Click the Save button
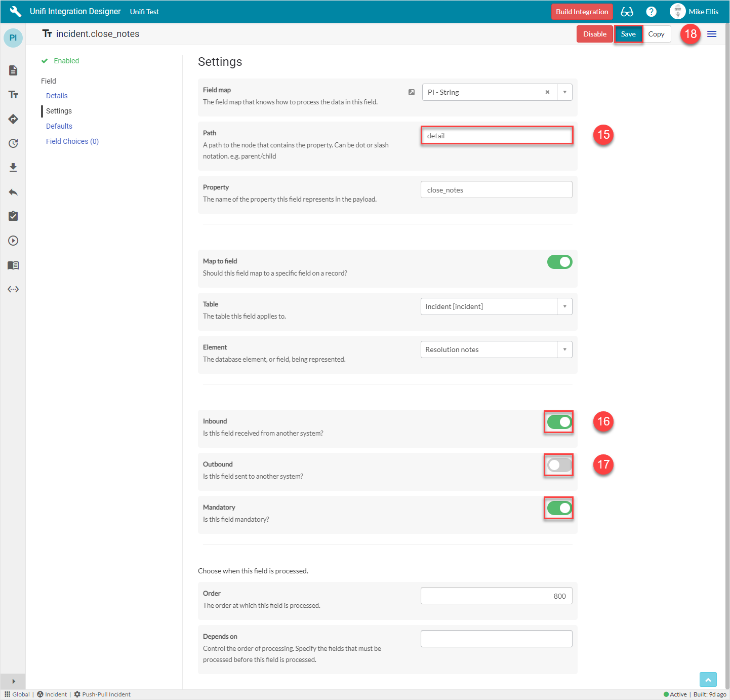730x700 pixels. click(628, 34)
